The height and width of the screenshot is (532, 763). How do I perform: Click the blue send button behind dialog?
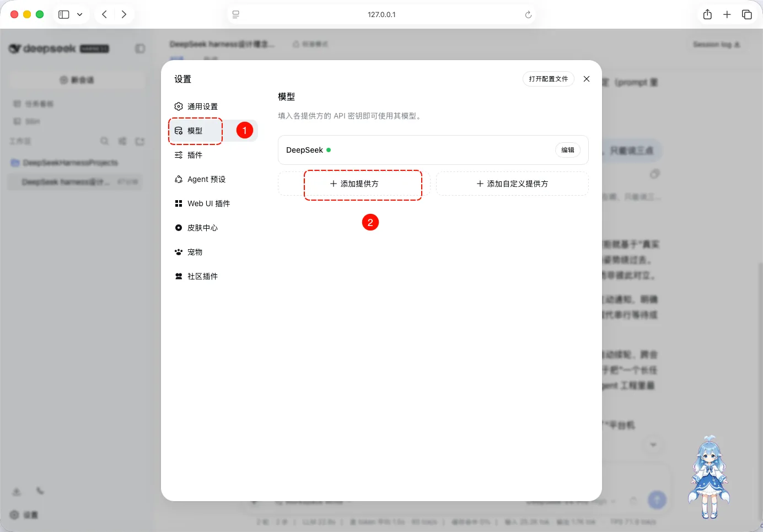click(657, 500)
